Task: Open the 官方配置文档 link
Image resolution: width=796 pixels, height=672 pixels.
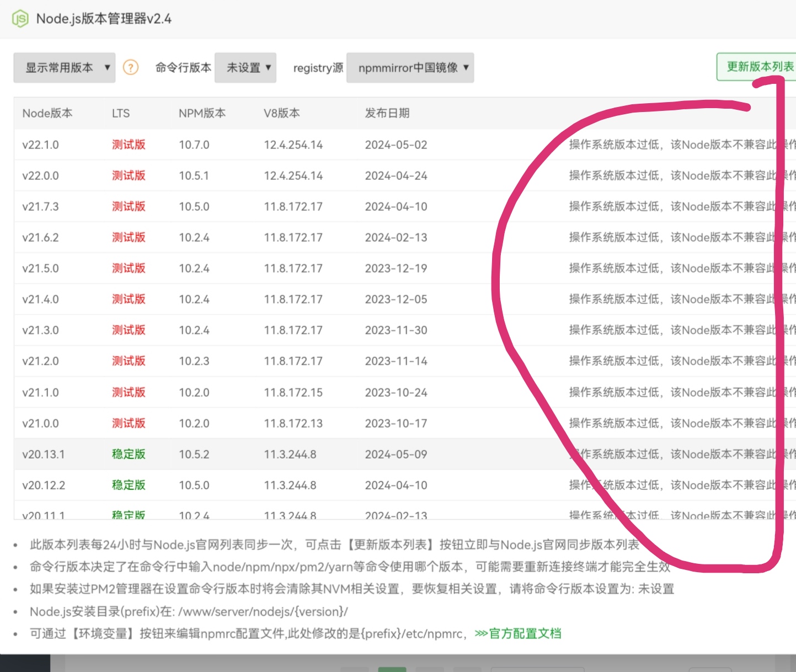Action: 518,633
